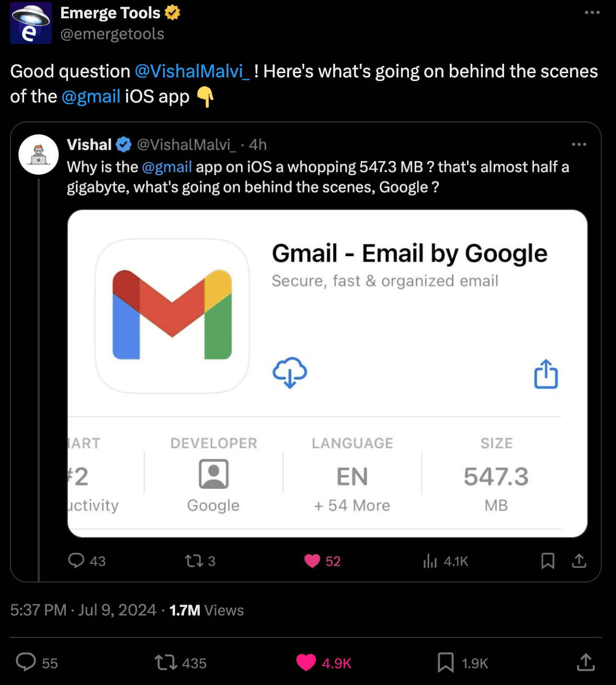This screenshot has height=685, width=616.
Task: Repost the Emerge Tools tweet
Action: [x=166, y=663]
